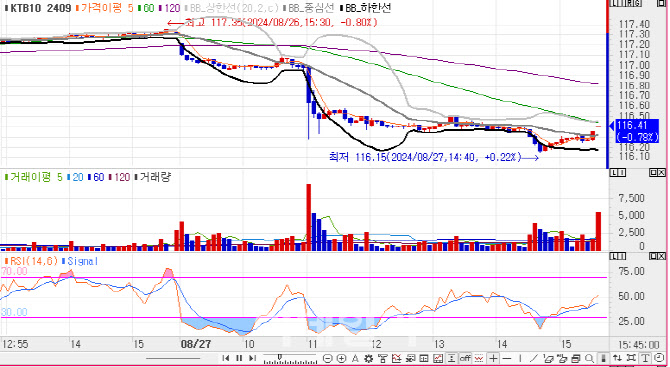Select the crosshair plus drawing tool
This screenshot has width=670, height=367.
494,358
